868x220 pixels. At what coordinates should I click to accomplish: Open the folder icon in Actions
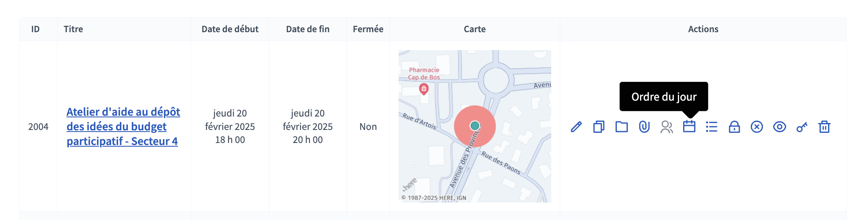tap(621, 127)
